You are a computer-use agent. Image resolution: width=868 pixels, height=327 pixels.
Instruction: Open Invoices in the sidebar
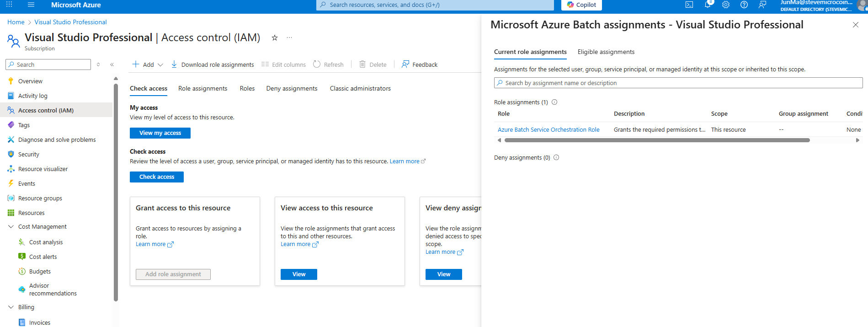point(39,322)
